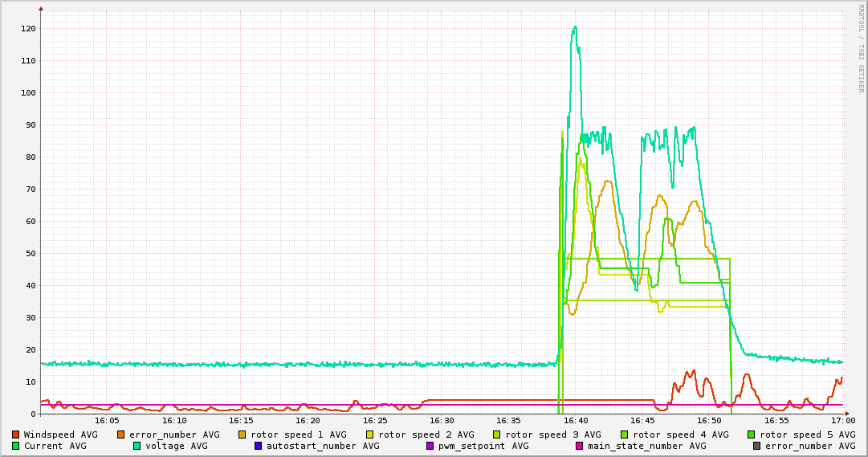Select the rotor speed 5 AVG color swatch
Image resolution: width=868 pixels, height=457 pixels.
[752, 435]
